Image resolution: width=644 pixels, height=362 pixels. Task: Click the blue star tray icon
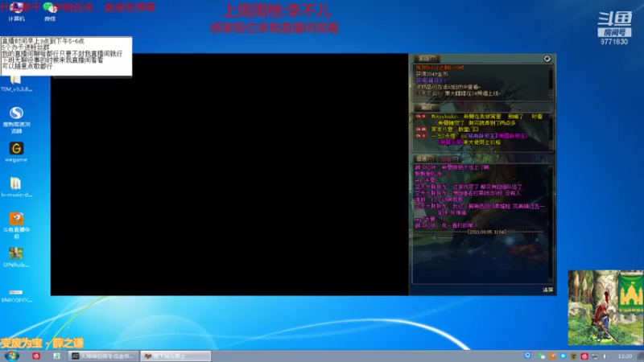click(563, 356)
